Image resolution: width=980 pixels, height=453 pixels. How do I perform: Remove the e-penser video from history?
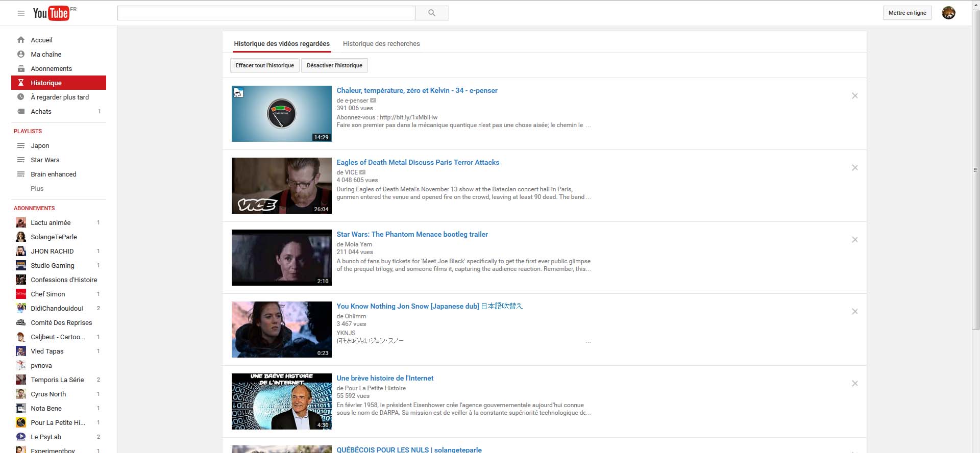tap(854, 96)
